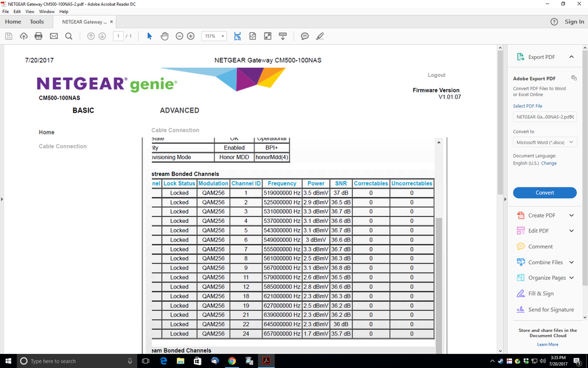Print the document using the printer icon
Screen dimensions: 588x368
click(39, 36)
